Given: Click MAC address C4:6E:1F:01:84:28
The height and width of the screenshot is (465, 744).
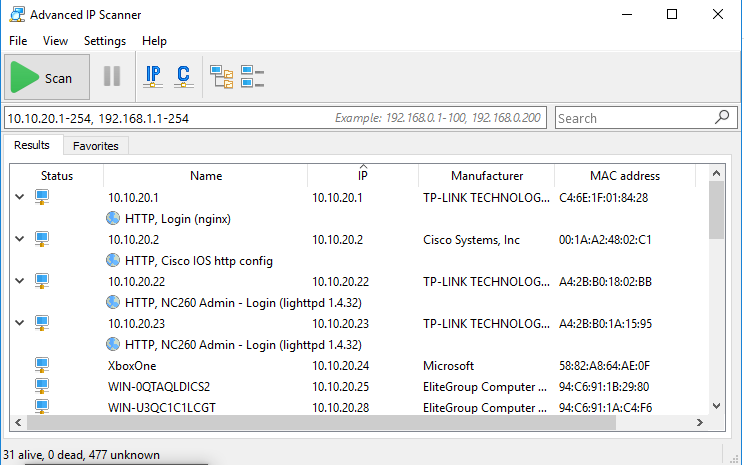Looking at the screenshot, I should pyautogui.click(x=604, y=198).
